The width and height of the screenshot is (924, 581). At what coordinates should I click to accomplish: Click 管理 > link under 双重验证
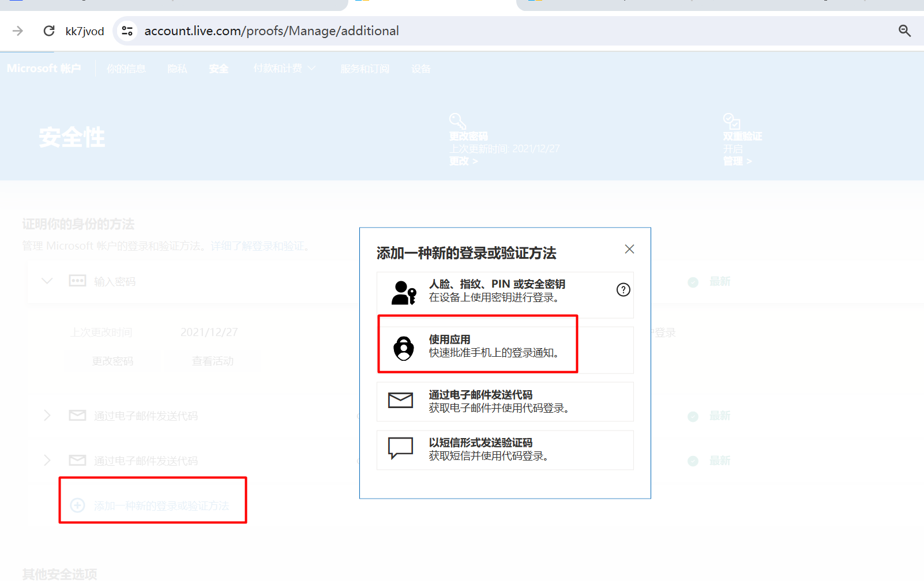738,161
